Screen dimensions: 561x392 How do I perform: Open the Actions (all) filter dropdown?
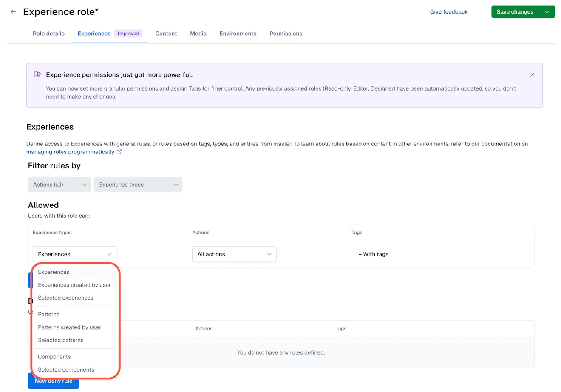pos(59,185)
